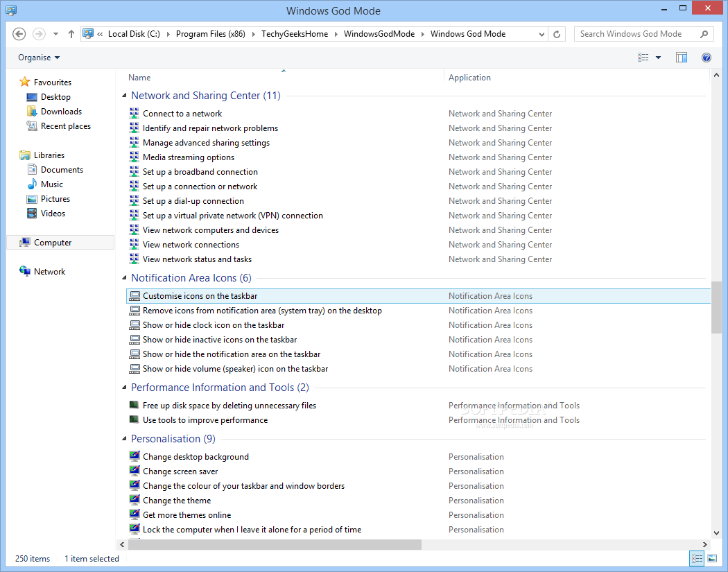
Task: Open the recent locations dropdown arrow
Action: (55, 34)
